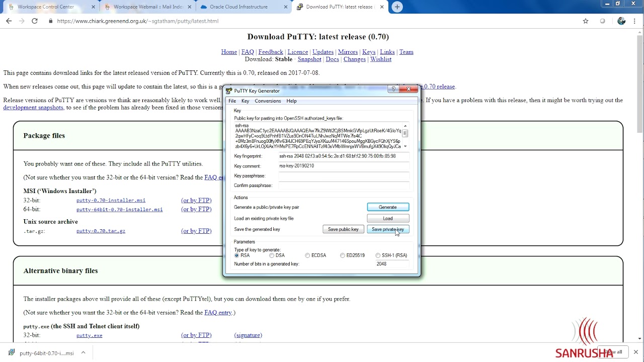Select the ED25519 key type
The image size is (644, 362).
(343, 255)
